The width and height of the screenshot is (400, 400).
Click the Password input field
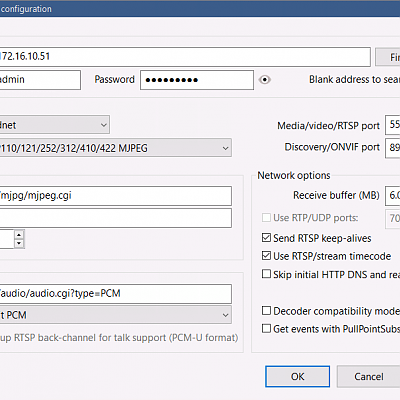pos(197,80)
